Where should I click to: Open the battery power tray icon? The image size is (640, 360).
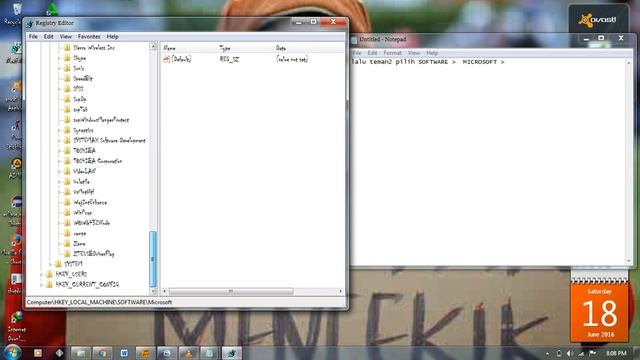pyautogui.click(x=559, y=353)
